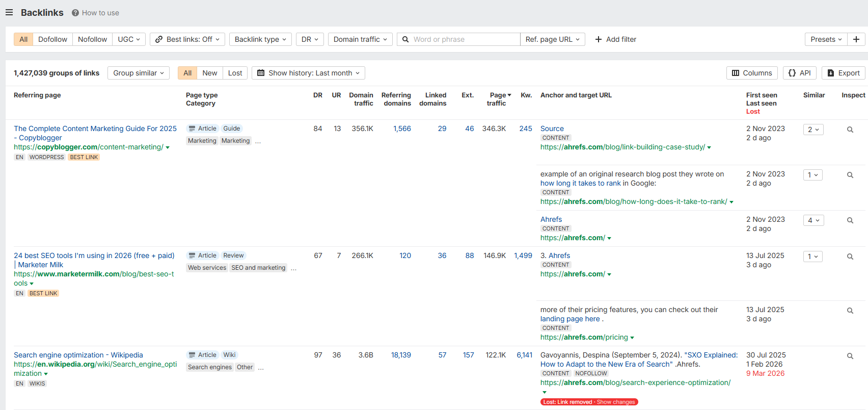Open the DR filter dropdown
Image resolution: width=868 pixels, height=410 pixels.
[x=310, y=39]
